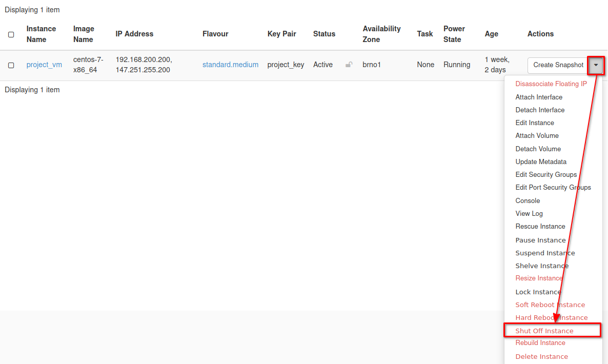Click the Create Snapshot button
Image resolution: width=608 pixels, height=364 pixels.
point(558,65)
